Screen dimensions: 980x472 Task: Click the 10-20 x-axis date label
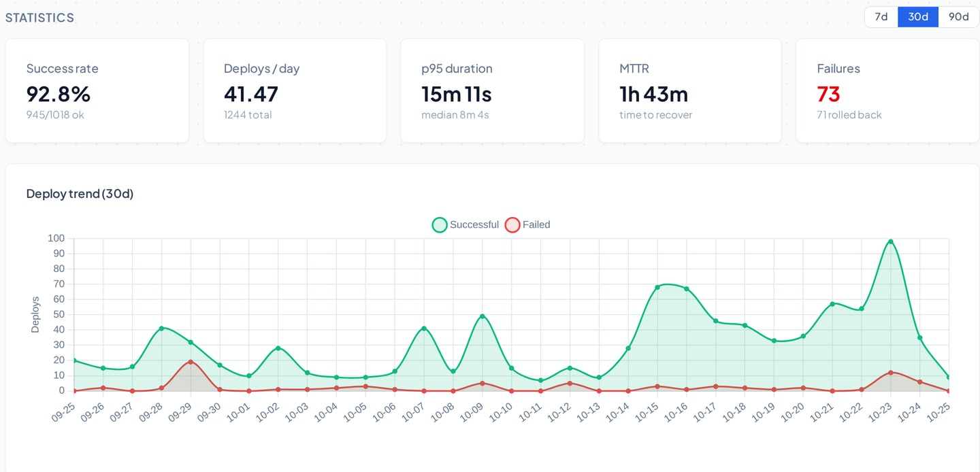tap(793, 412)
